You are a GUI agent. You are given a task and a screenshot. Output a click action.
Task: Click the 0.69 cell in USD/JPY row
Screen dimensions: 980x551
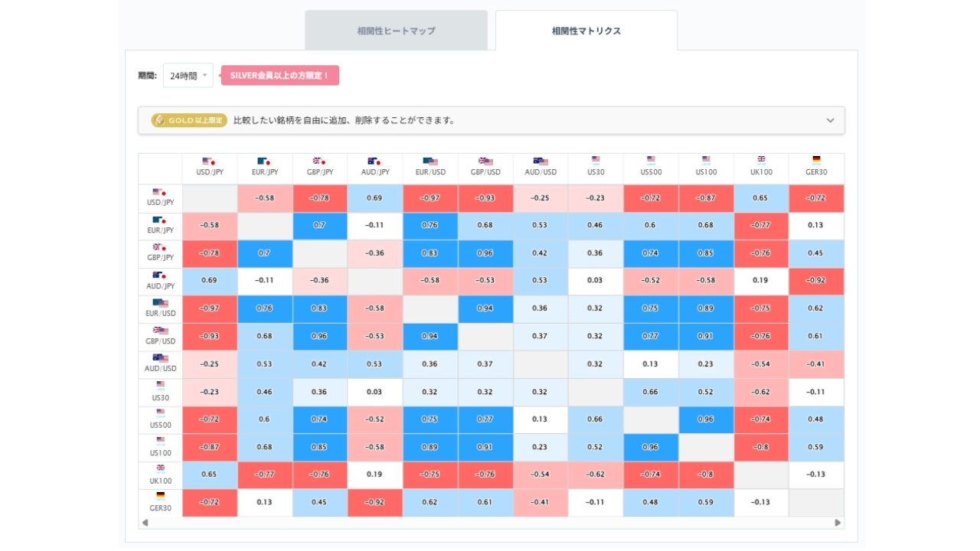pyautogui.click(x=374, y=198)
